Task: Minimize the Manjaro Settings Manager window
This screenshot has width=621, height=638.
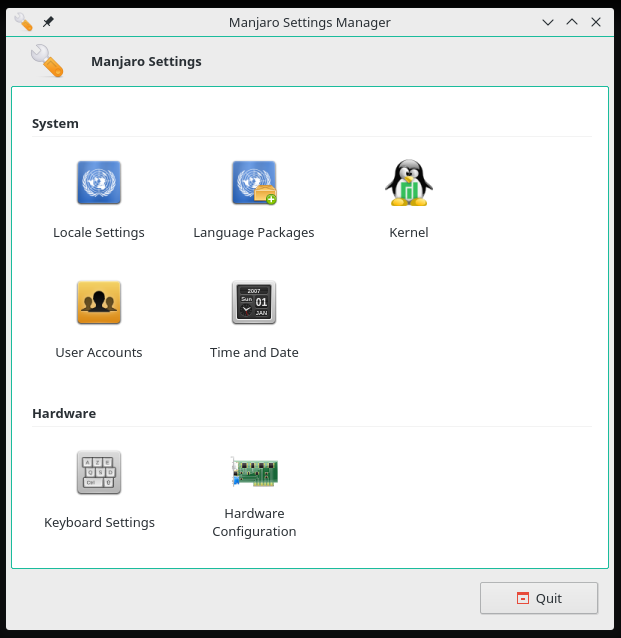Action: pos(548,22)
